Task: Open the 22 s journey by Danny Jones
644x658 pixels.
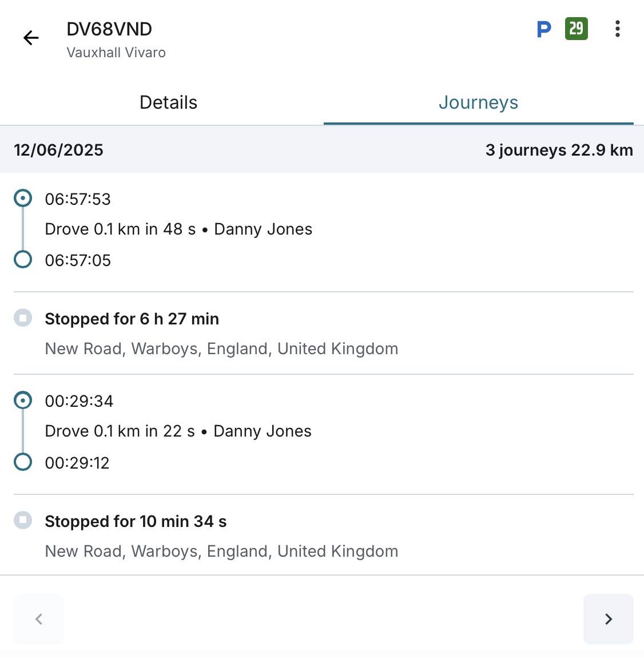Action: tap(178, 431)
